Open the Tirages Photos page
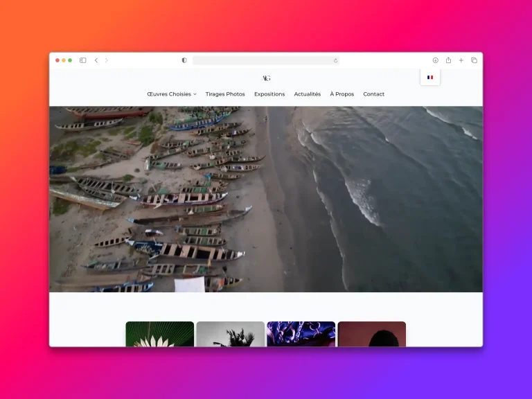The width and height of the screenshot is (532, 399). pyautogui.click(x=225, y=94)
